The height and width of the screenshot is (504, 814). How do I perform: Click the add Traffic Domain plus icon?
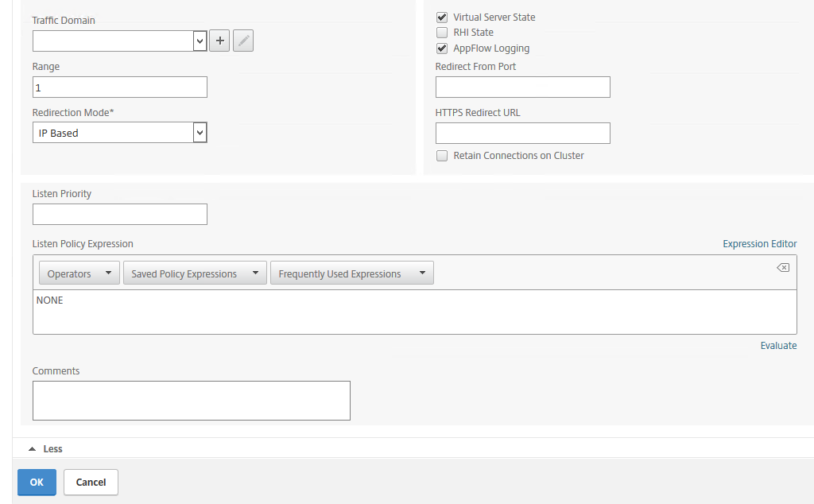(219, 41)
